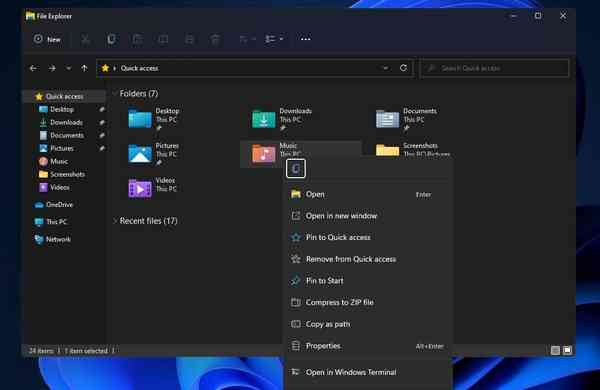
Task: Open recent locations dropdown arrow
Action: [68, 68]
